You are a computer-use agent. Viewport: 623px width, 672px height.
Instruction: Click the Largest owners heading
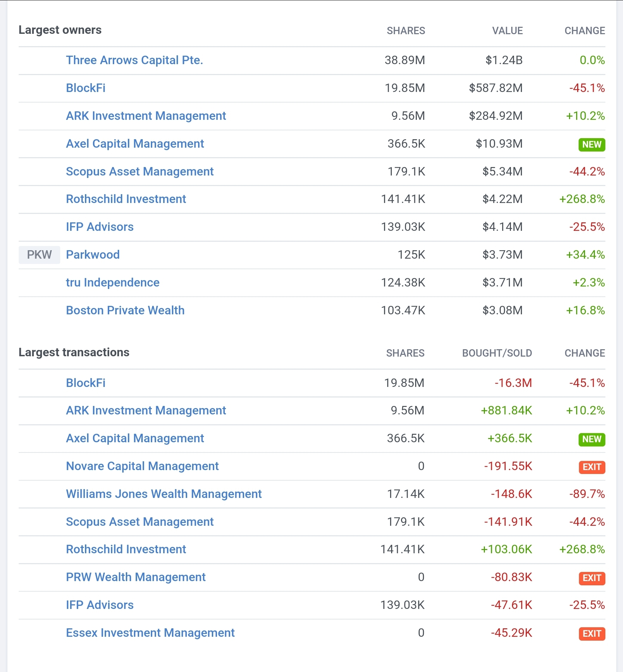click(60, 30)
